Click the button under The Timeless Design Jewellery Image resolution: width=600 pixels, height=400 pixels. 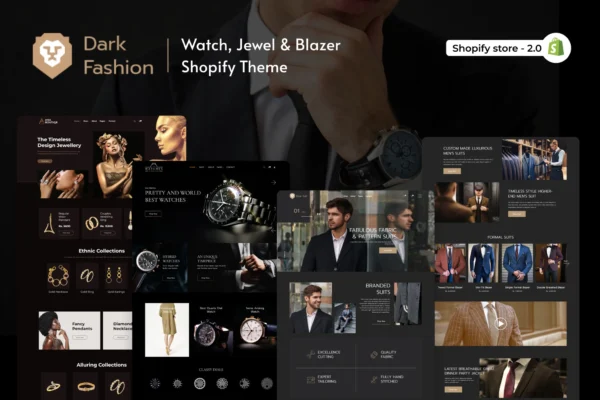point(45,161)
